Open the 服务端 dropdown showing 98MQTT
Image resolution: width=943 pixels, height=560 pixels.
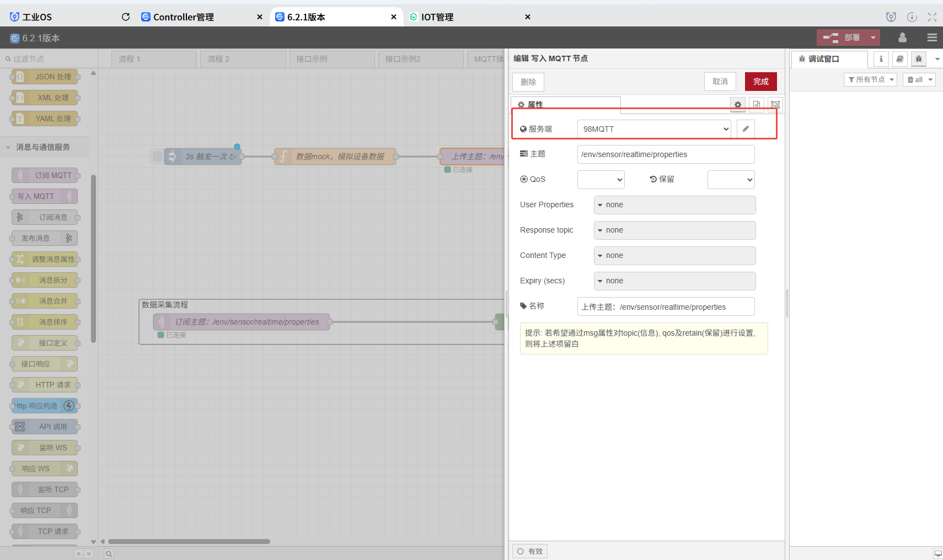653,128
